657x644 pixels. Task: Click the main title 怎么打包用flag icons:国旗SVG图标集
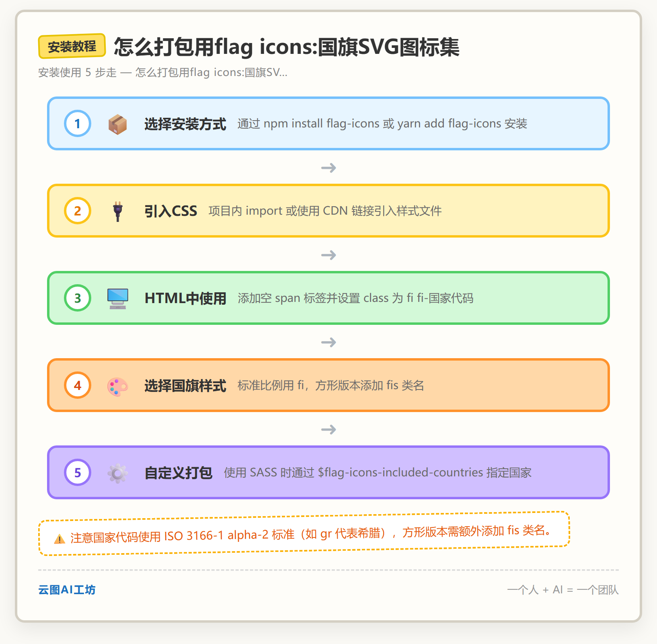pos(287,47)
